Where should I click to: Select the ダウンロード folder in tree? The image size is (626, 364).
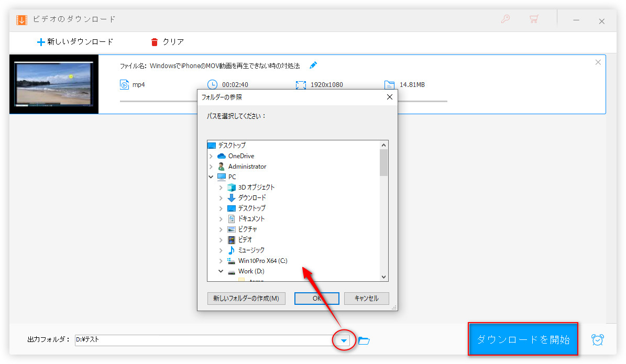pyautogui.click(x=251, y=198)
